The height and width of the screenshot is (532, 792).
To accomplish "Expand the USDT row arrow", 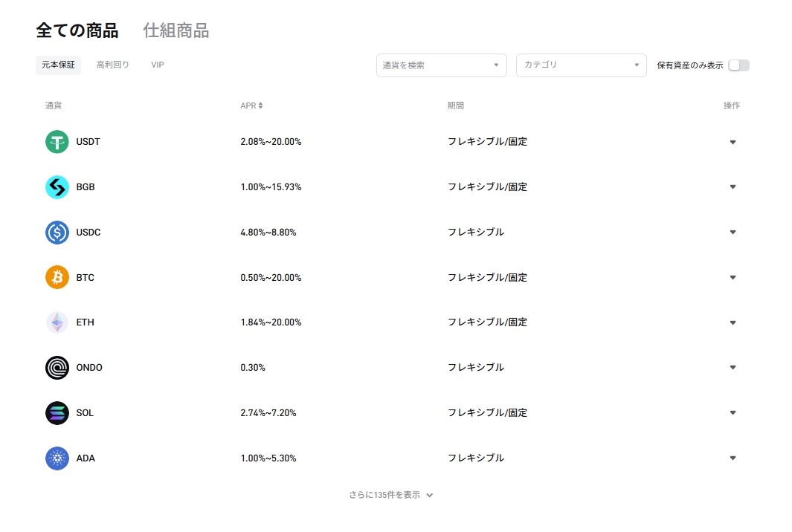I will [x=733, y=142].
